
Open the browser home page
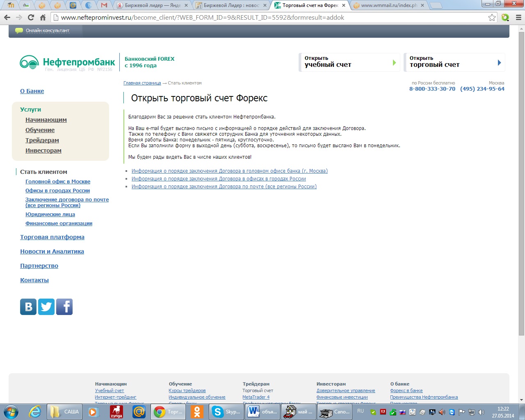coord(43,18)
